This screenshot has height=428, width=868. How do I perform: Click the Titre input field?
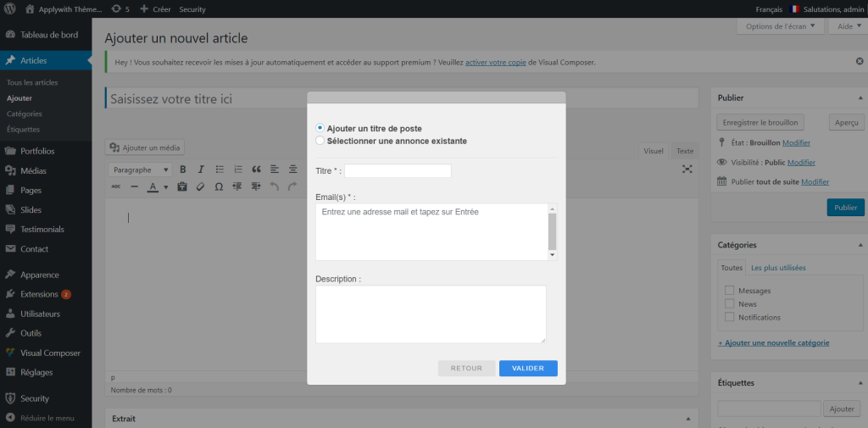(398, 171)
